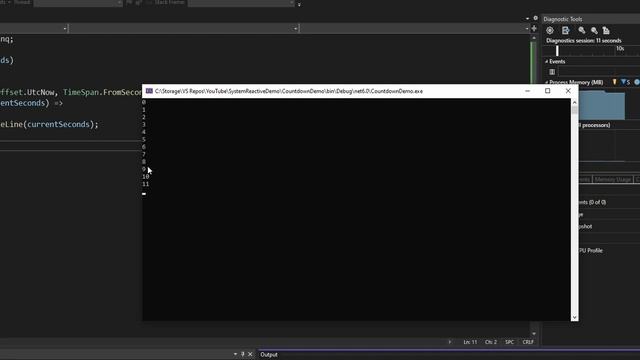Viewport: 640px width, 360px height.
Task: Click the CRLF line ending indicator
Action: pos(528,342)
